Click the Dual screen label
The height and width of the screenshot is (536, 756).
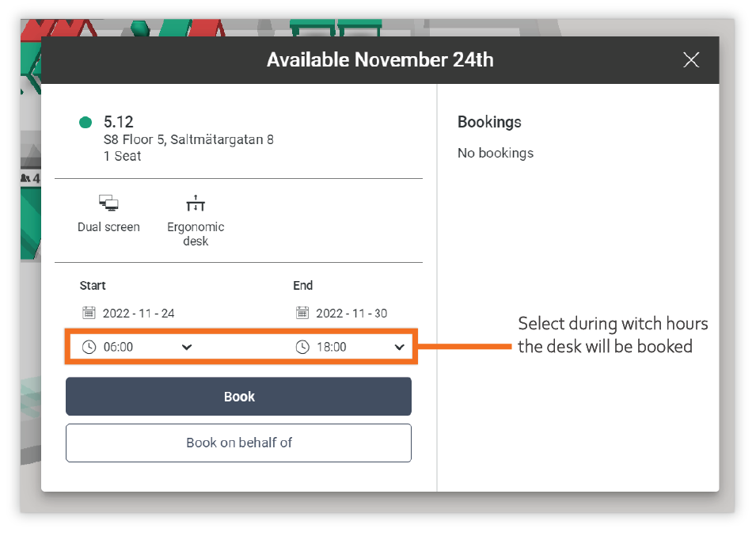(x=108, y=227)
